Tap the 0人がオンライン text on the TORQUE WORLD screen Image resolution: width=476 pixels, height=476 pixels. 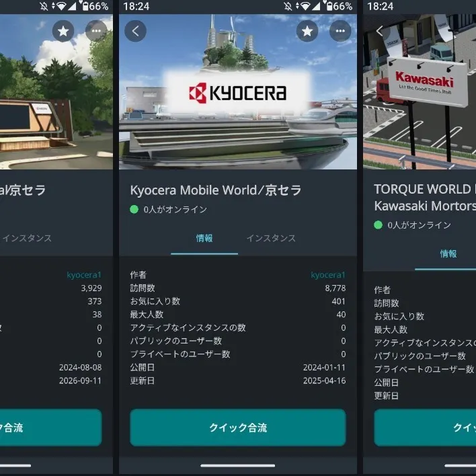tap(420, 225)
